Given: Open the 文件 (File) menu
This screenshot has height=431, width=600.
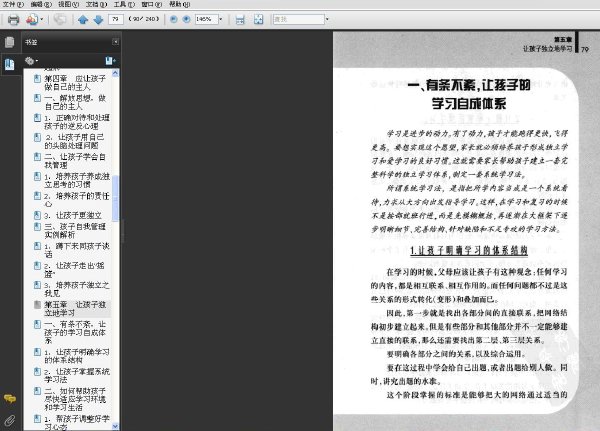Looking at the screenshot, I should coord(13,4).
